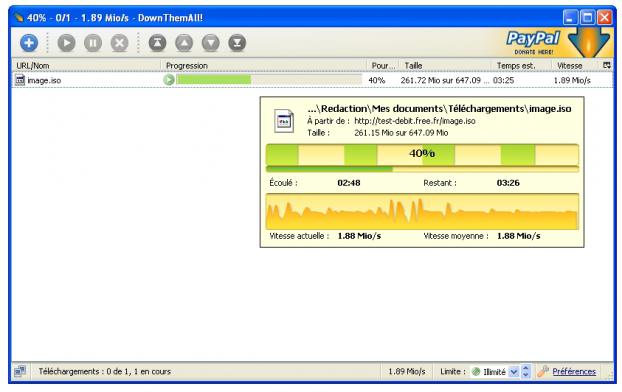Click DownThemAll! title bar app icon
This screenshot has height=392, width=622.
(x=18, y=18)
